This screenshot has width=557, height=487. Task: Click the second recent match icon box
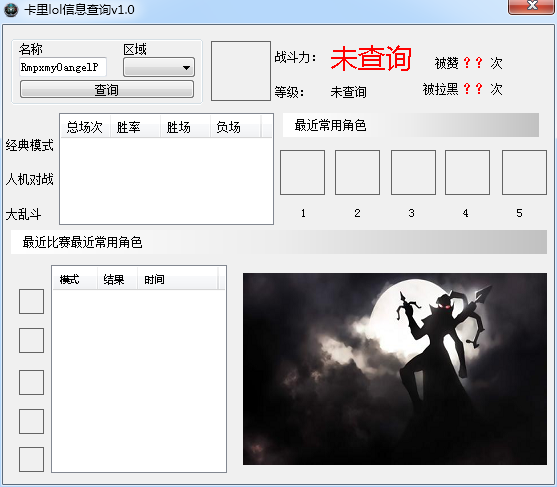point(31,340)
